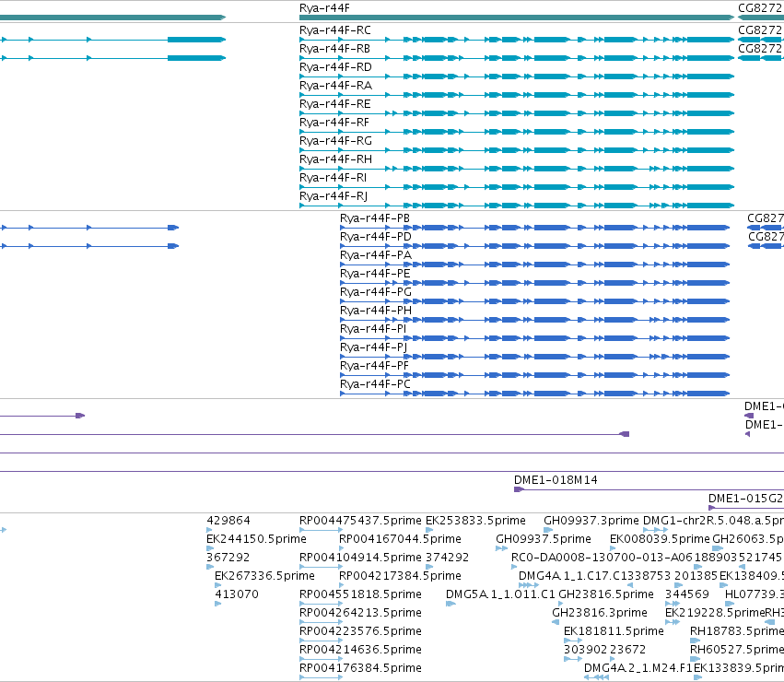
Task: Select protein Rya-r44F-PI
Action: [x=373, y=329]
